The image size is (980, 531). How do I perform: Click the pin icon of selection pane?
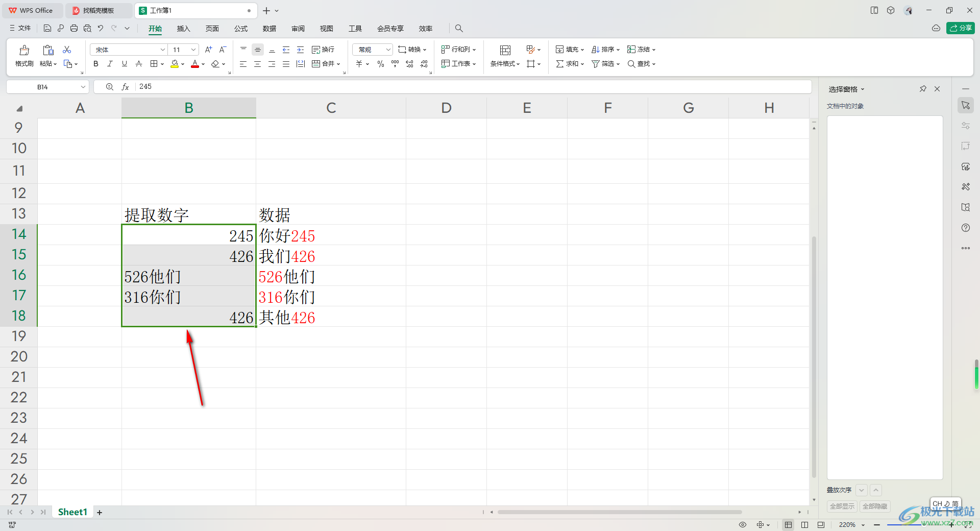tap(923, 89)
